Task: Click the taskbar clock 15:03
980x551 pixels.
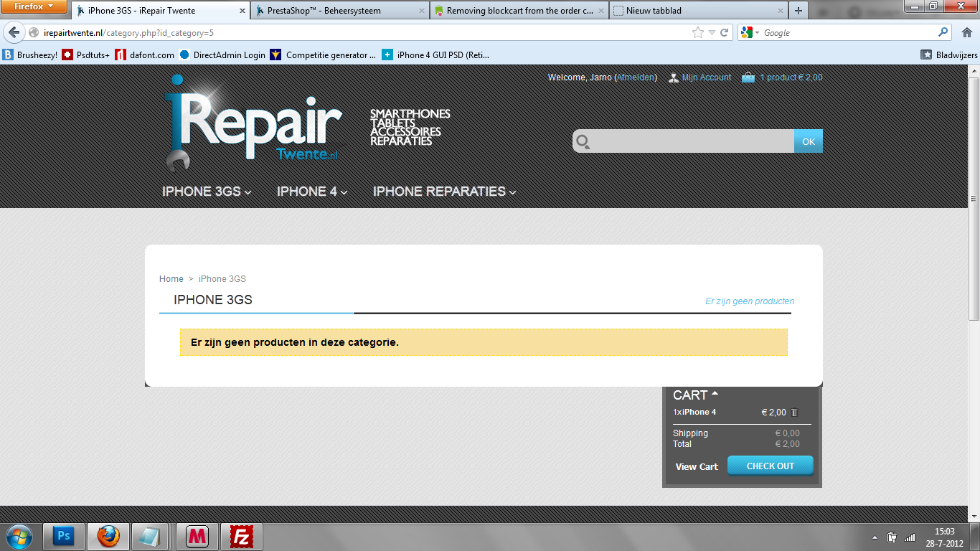Action: tap(945, 532)
